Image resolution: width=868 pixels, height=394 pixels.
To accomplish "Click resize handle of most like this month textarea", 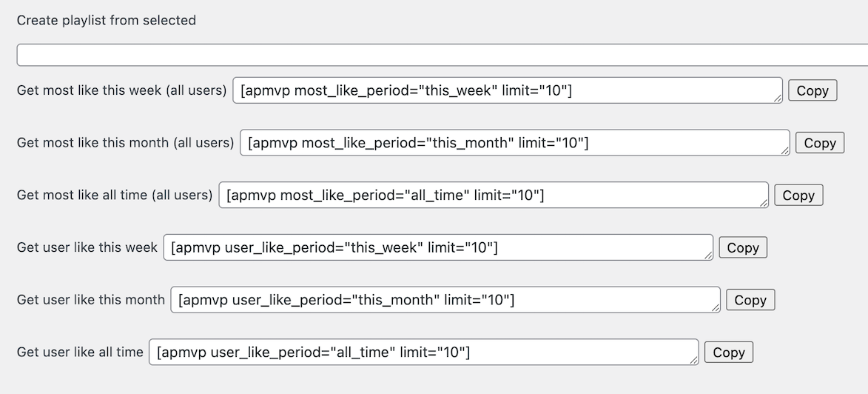I will coord(784,150).
